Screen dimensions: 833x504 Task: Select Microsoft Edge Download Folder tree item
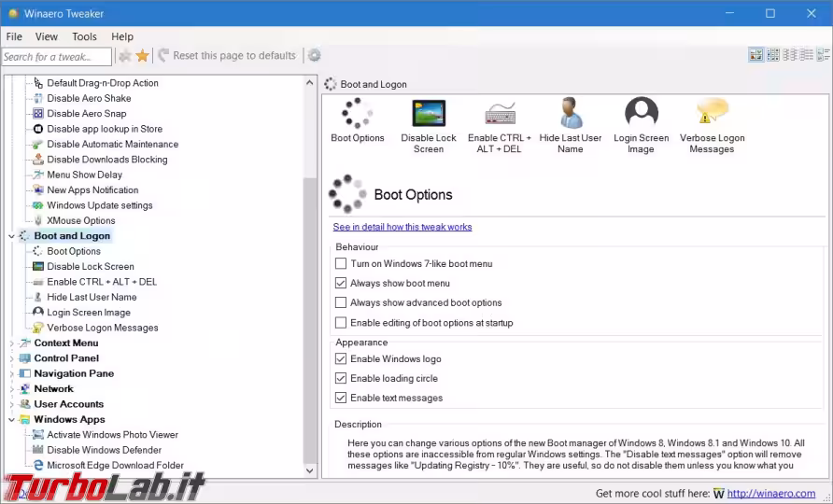click(x=115, y=466)
